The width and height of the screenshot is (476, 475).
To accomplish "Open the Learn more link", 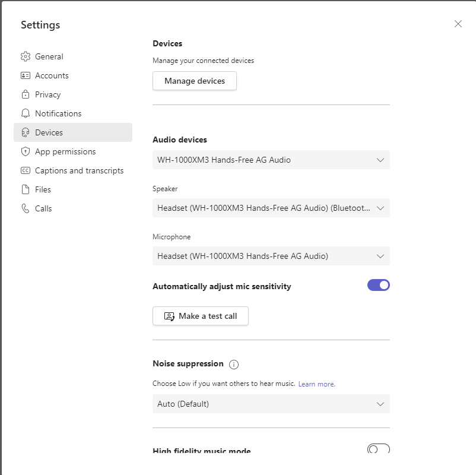I will (x=316, y=384).
